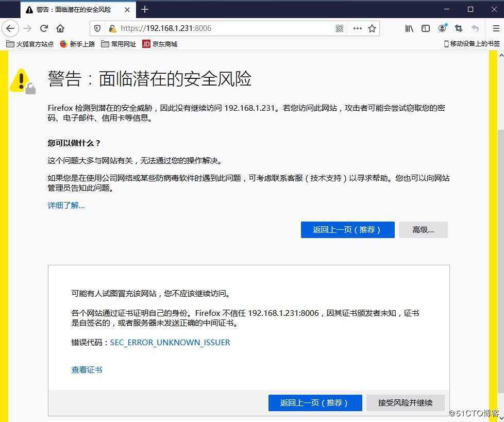This screenshot has width=504, height=422.
Task: Click SEC_ERROR_UNKNOWN_ISSUER error code link
Action: [170, 342]
